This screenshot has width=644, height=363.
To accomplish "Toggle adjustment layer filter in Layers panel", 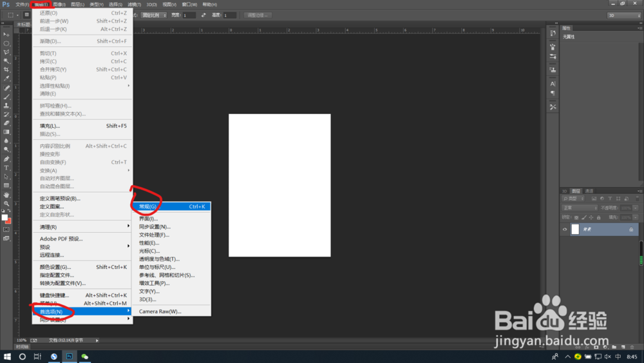I will pos(602,199).
